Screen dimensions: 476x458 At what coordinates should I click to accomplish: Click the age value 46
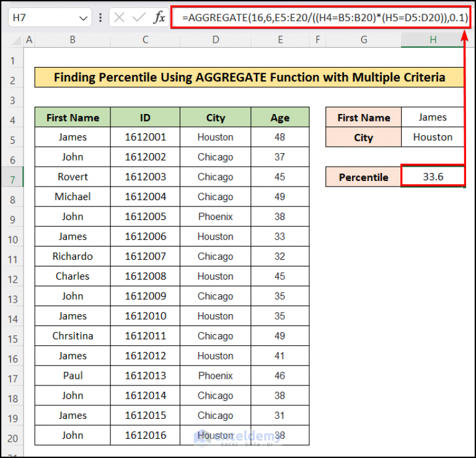280,376
